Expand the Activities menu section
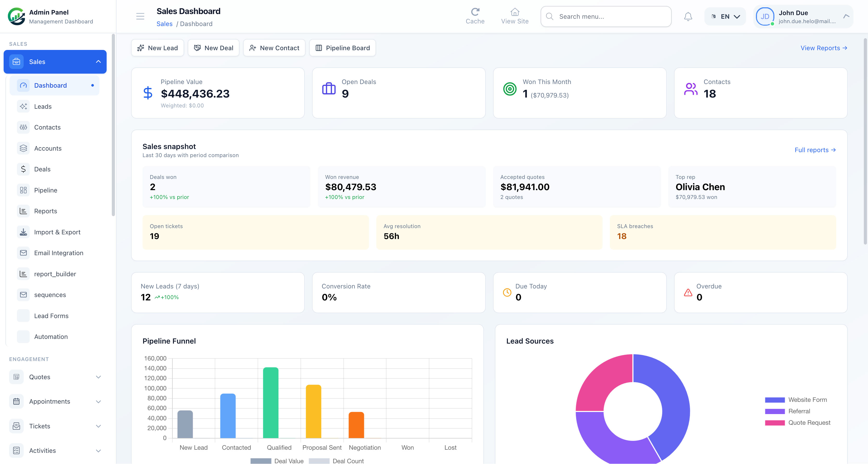 [x=98, y=451]
